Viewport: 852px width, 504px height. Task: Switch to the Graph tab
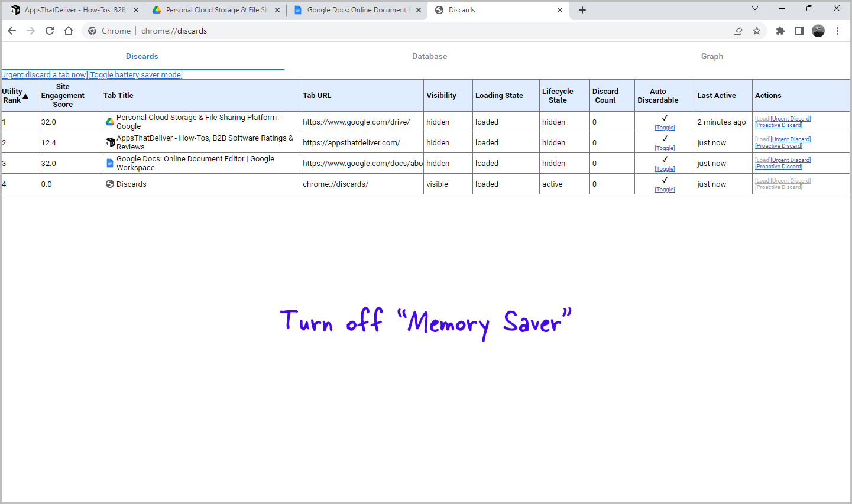[x=712, y=56]
